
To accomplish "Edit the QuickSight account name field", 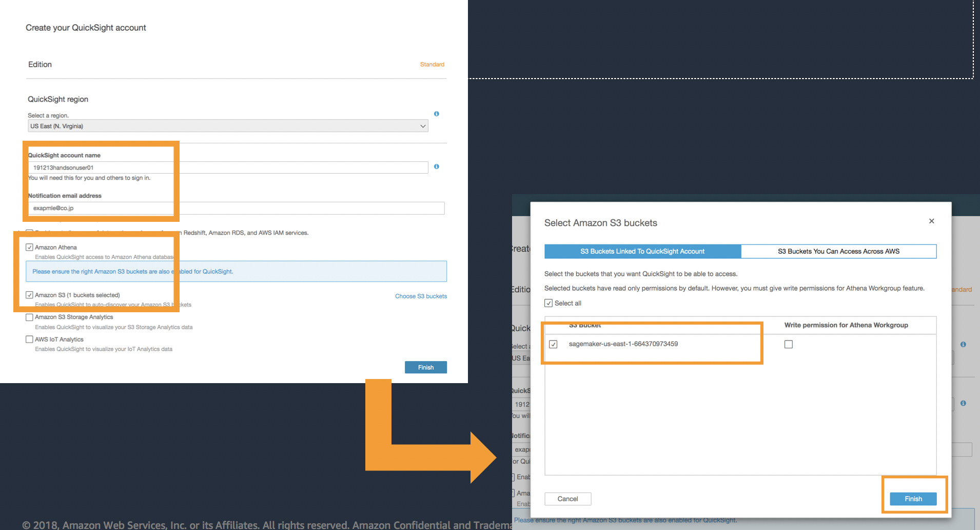I will (x=228, y=167).
